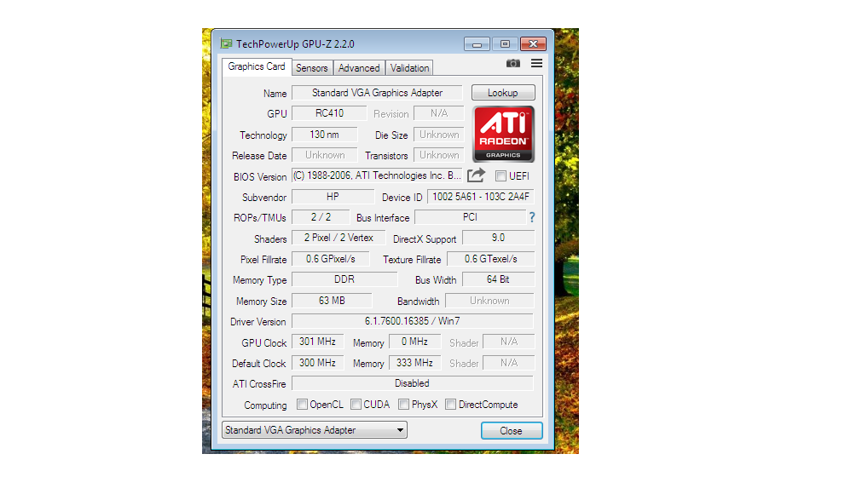
Task: Open the Advanced tab
Action: click(x=359, y=68)
